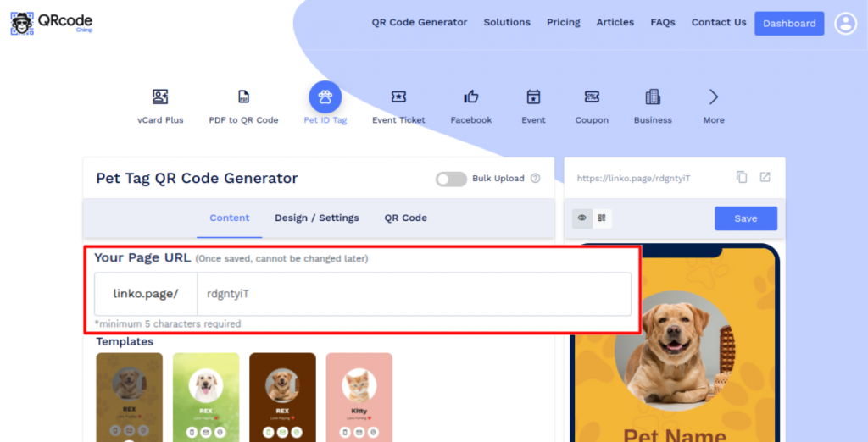Switch to the Design / Settings tab

[x=317, y=218]
